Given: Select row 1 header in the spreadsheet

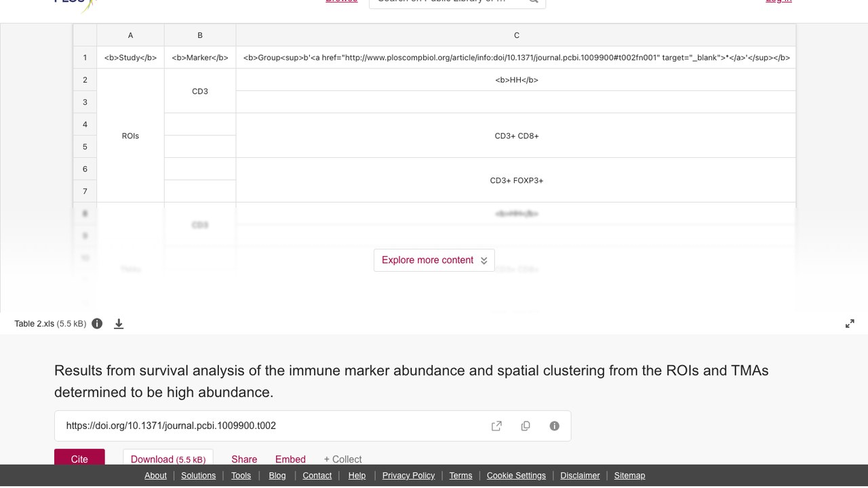Looking at the screenshot, I should tap(85, 58).
